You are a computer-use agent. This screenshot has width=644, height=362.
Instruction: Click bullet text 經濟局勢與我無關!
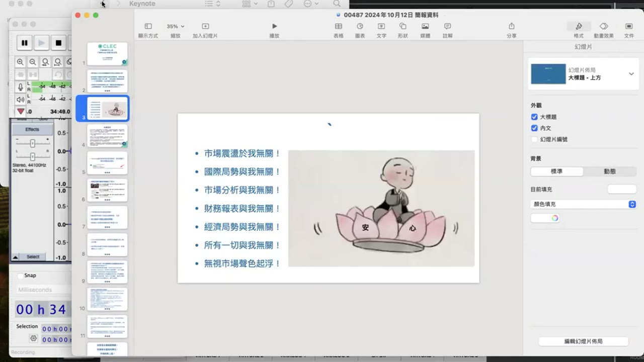(x=242, y=227)
